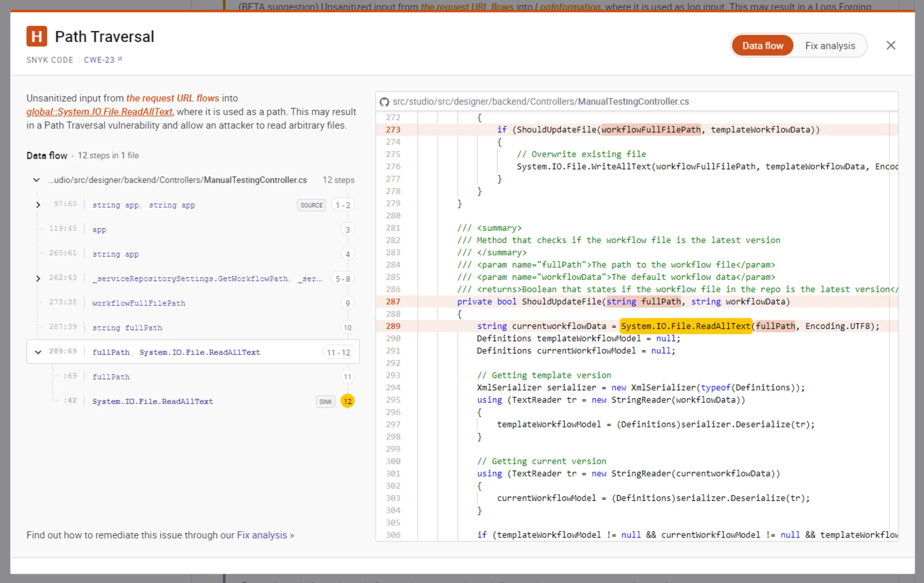
Task: Close the Path Traversal detail panel
Action: 891,45
